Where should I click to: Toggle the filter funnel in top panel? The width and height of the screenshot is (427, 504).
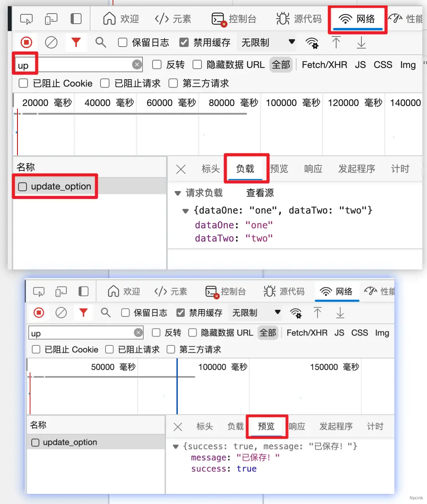pos(76,42)
